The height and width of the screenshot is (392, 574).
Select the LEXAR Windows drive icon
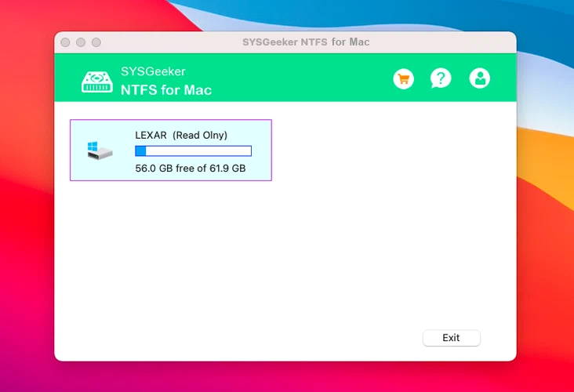point(100,151)
